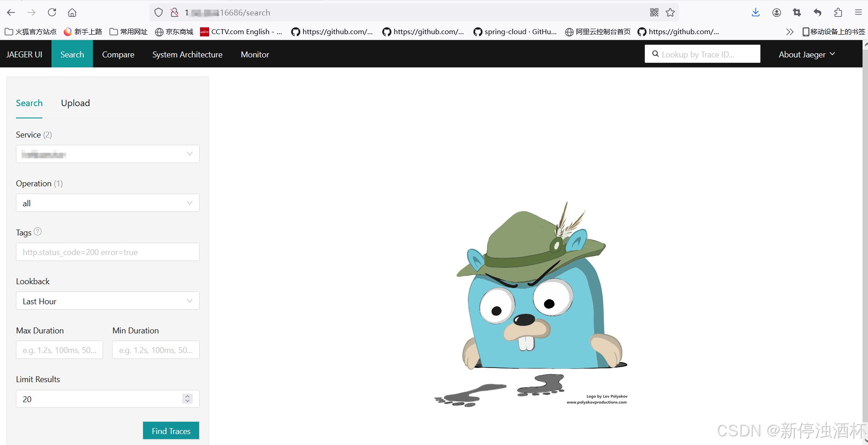Click the back navigation arrow
The image size is (868, 445).
point(11,12)
